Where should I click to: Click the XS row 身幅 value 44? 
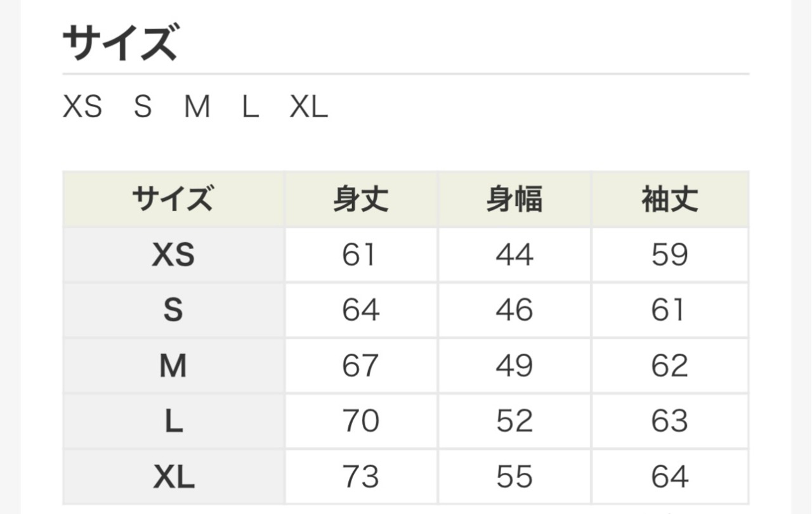(x=514, y=255)
